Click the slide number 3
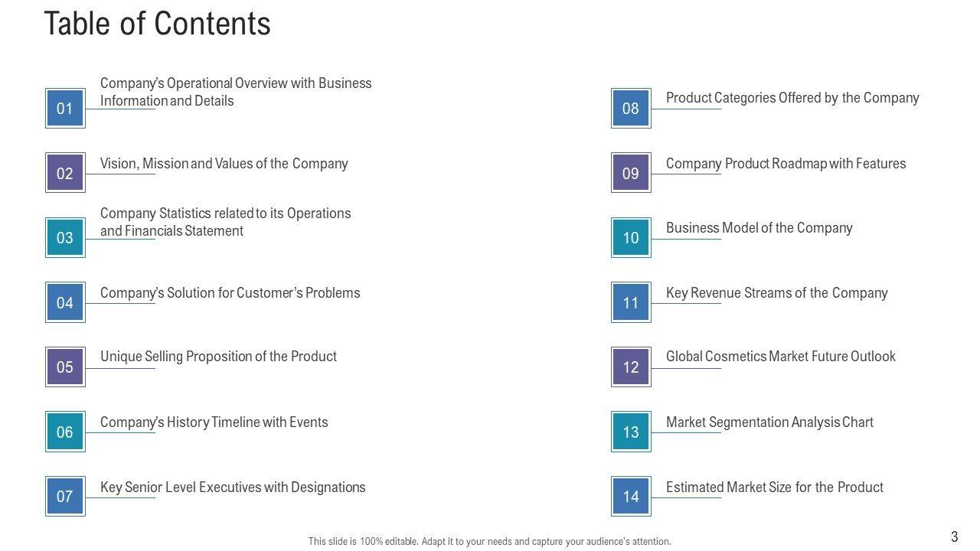980x551 pixels. coord(954,536)
